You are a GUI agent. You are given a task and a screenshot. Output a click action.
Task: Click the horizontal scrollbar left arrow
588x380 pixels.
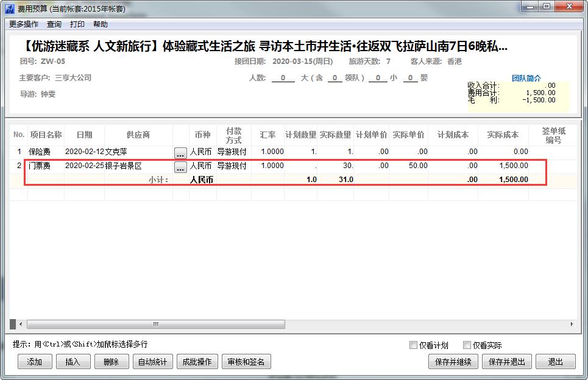[x=21, y=325]
